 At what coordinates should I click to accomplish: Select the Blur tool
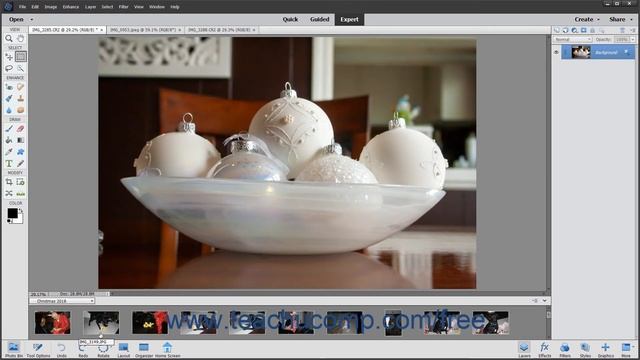click(9, 110)
